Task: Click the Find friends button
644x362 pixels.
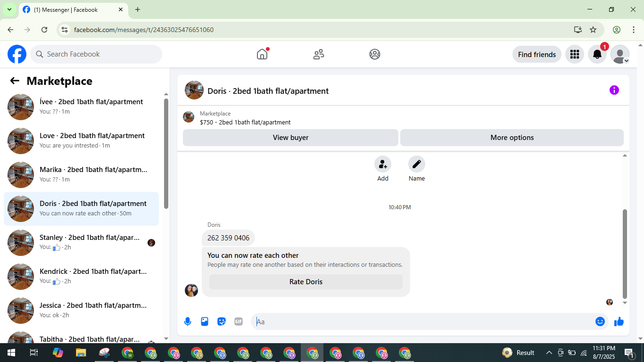Action: pyautogui.click(x=537, y=55)
